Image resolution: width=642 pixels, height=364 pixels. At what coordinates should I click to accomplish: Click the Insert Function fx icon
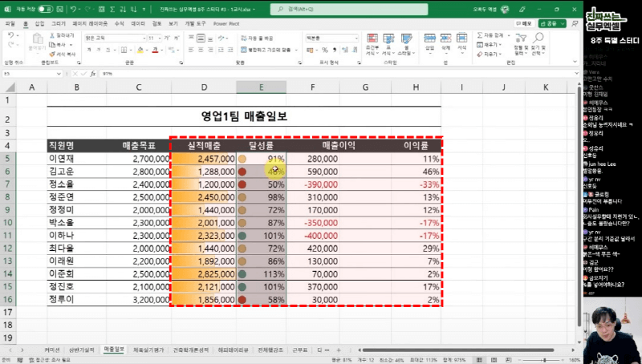coord(93,74)
